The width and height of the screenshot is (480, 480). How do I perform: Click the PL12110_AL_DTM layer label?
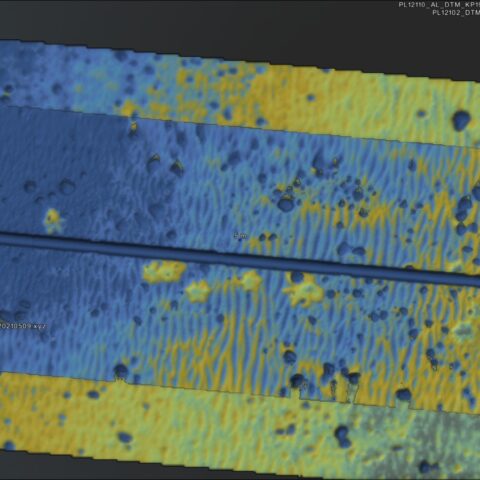point(439,5)
